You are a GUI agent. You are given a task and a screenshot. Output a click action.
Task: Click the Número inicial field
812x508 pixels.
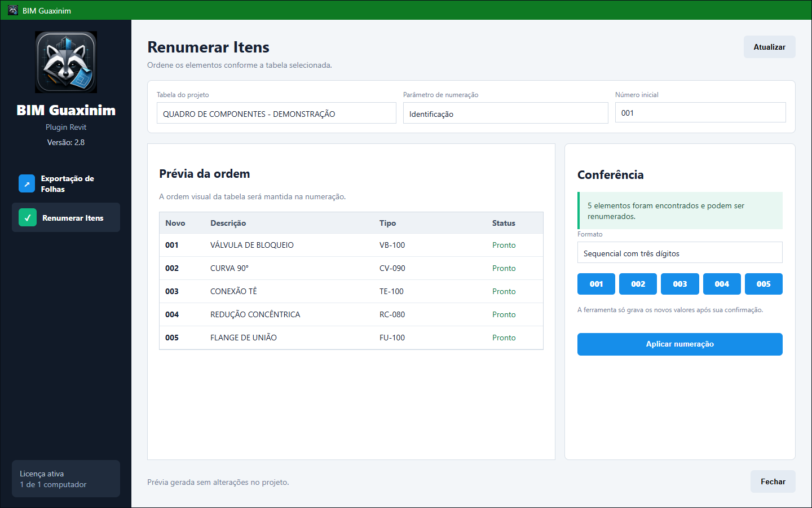pyautogui.click(x=700, y=112)
